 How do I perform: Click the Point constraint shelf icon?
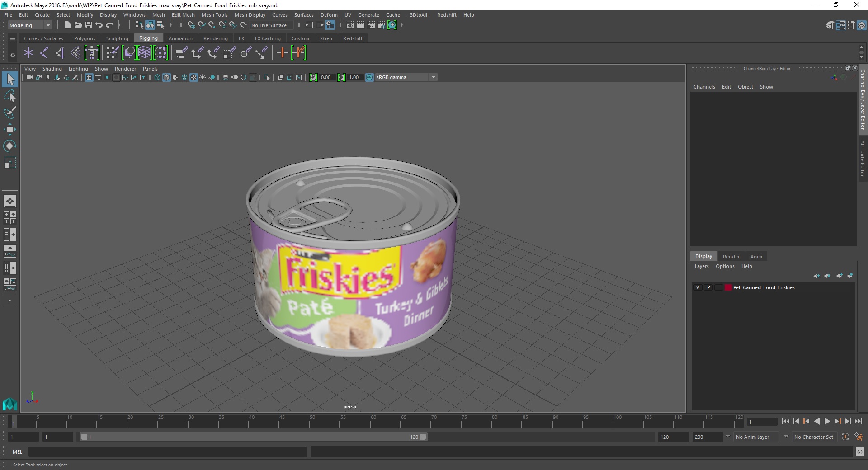[197, 53]
